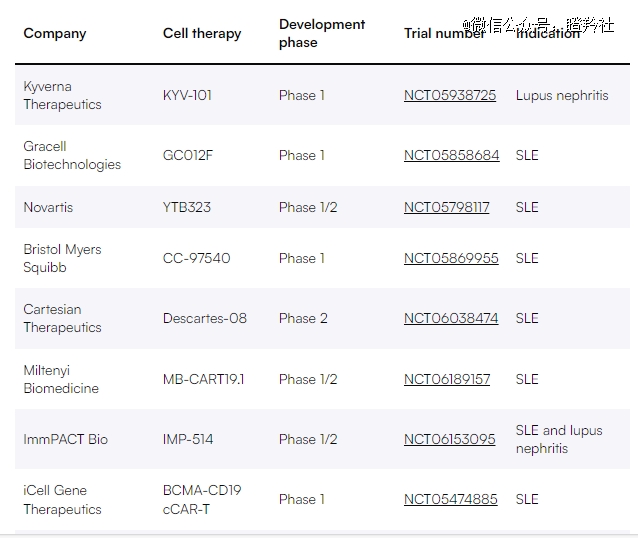The height and width of the screenshot is (538, 638).
Task: Click the Phase 1 cell in Gracell row
Action: tap(302, 155)
